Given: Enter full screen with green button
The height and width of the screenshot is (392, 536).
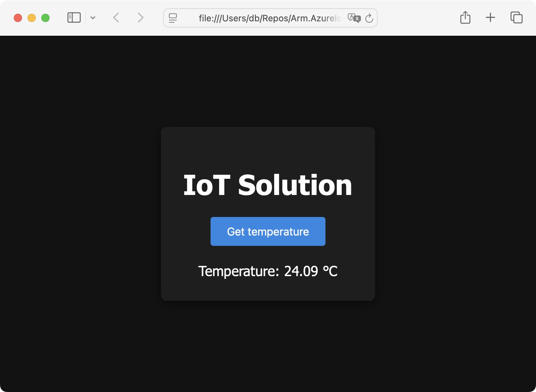Looking at the screenshot, I should (x=45, y=18).
